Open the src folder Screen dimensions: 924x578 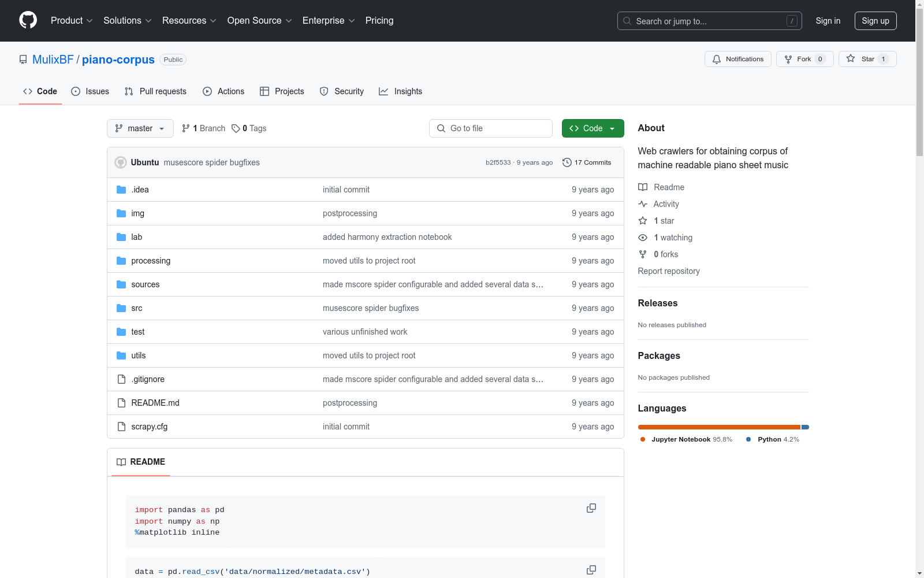click(137, 308)
